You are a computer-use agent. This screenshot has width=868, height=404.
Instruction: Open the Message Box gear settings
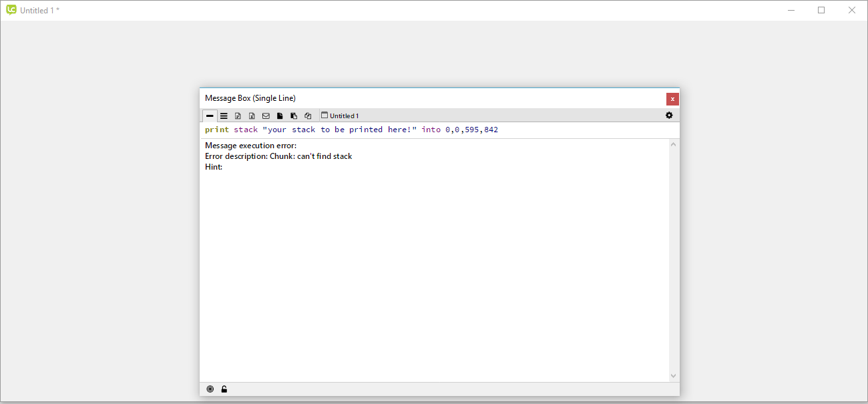[669, 116]
